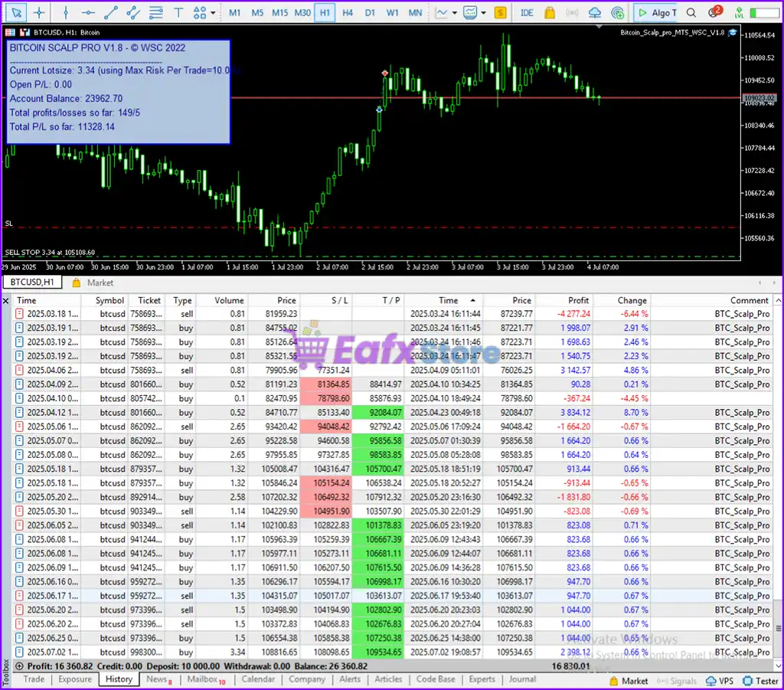
Task: Expand the templates dropdown arrow
Action: click(484, 13)
